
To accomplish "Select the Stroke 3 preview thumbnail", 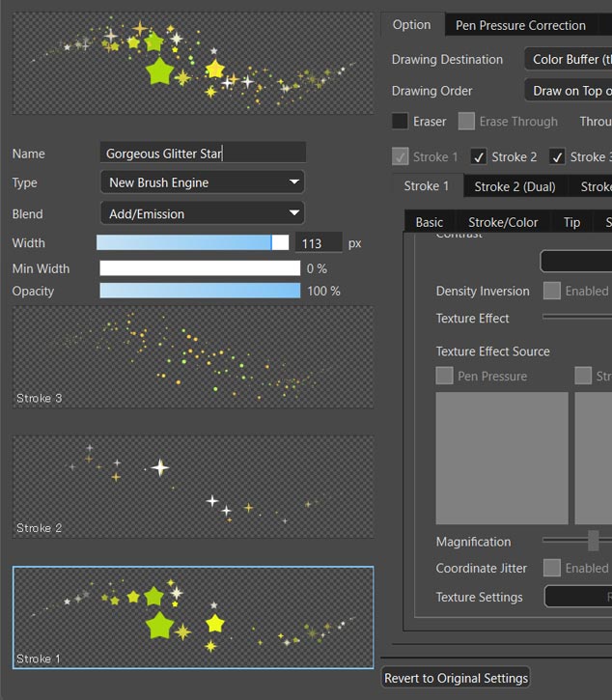I will pyautogui.click(x=193, y=357).
